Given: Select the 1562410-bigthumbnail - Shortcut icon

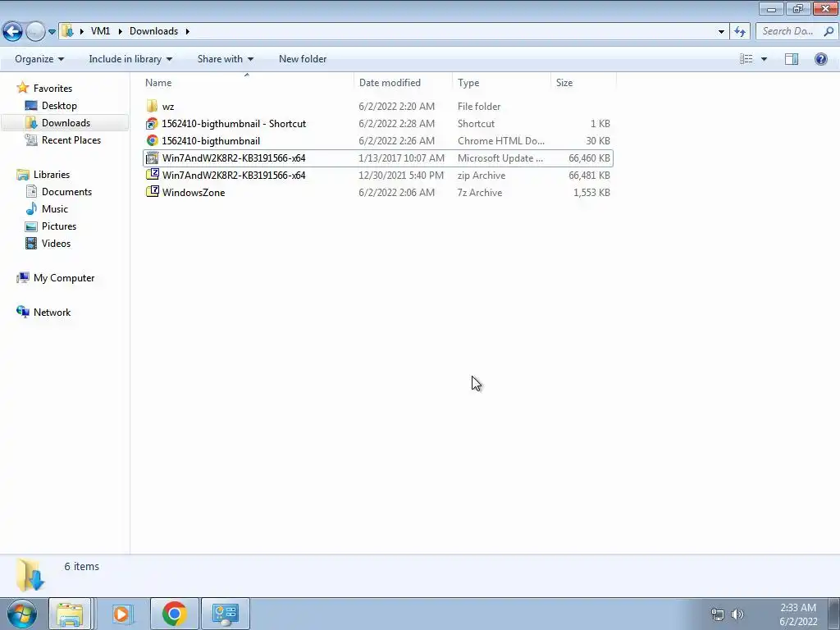Looking at the screenshot, I should (152, 124).
